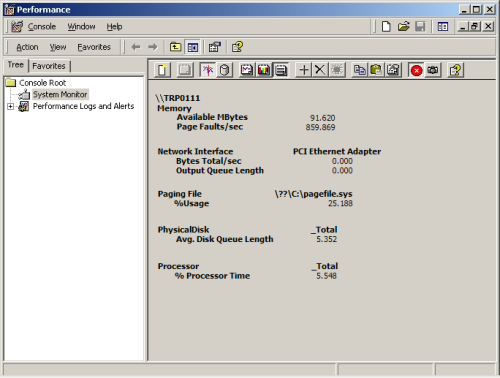Delete the counter with the X icon

coord(320,70)
